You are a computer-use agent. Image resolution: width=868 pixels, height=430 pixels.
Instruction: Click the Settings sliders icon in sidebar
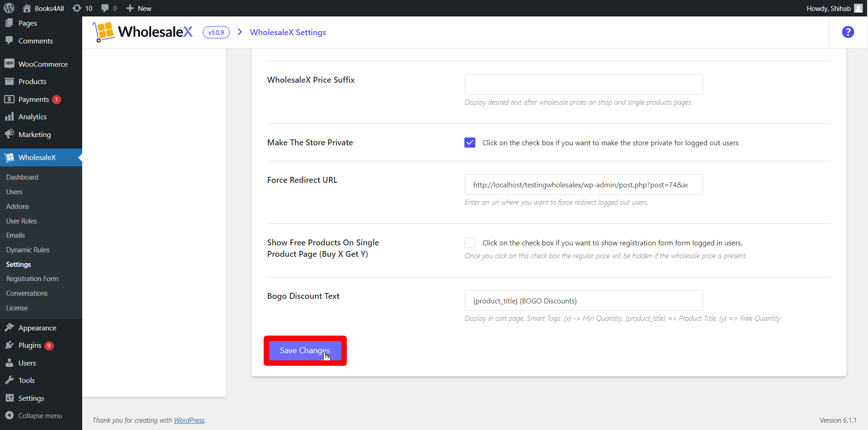[x=9, y=398]
